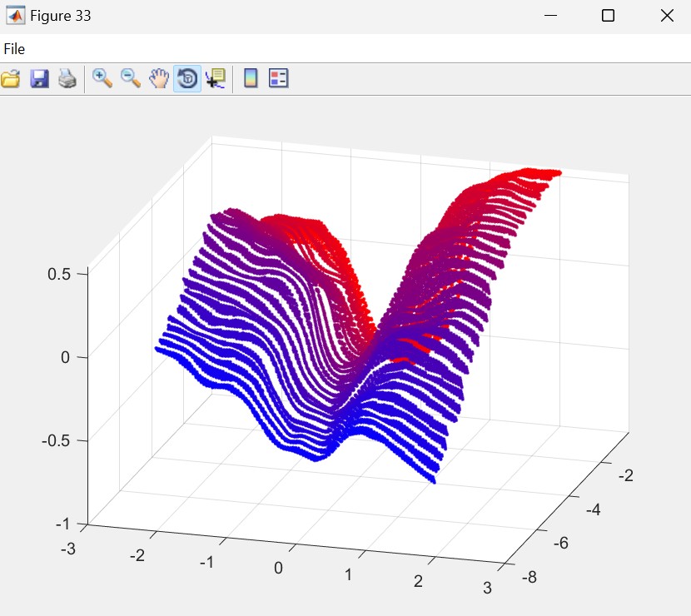This screenshot has width=691, height=616.
Task: Enable the Data Cursor tool
Action: pos(216,79)
